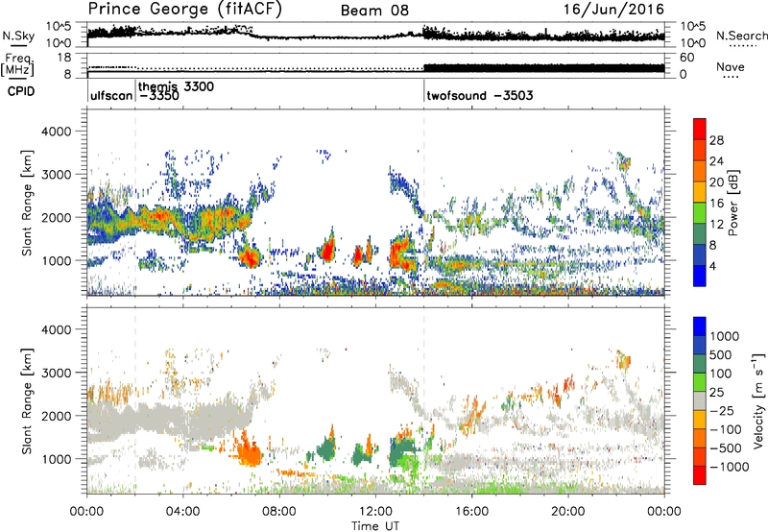Click the 'Beam 08' label
Screen dimensions: 768x532
tap(374, 11)
